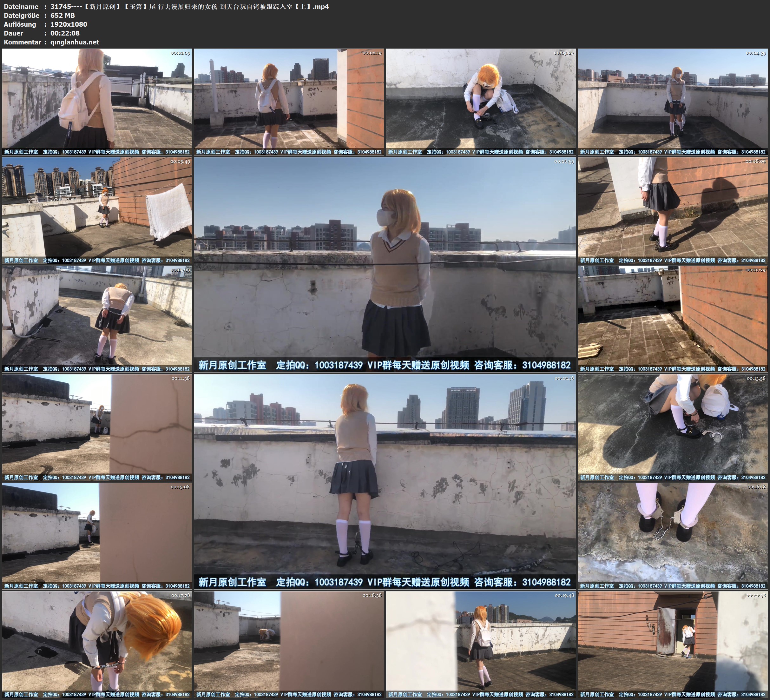Open the large 00:06:59 preview frame
The height and width of the screenshot is (700, 770).
385,264
